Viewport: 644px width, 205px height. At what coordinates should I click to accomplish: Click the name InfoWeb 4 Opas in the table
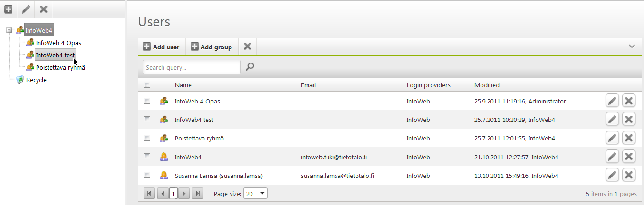click(x=197, y=101)
